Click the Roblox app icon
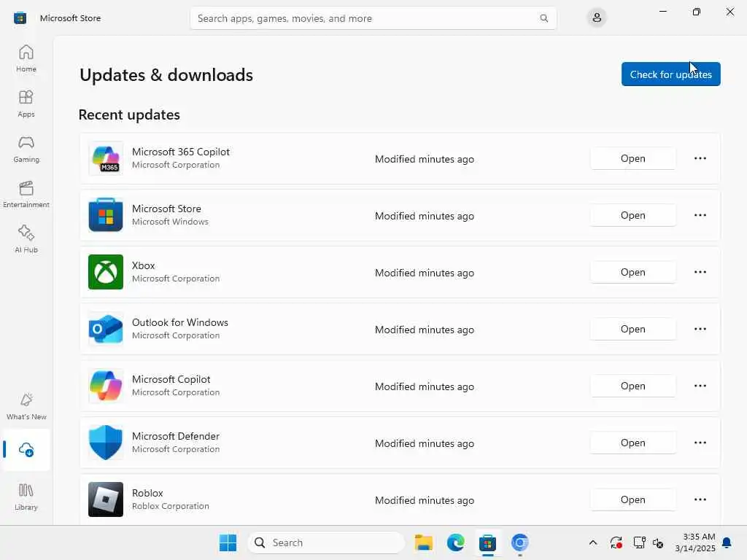The width and height of the screenshot is (747, 560). click(x=106, y=499)
